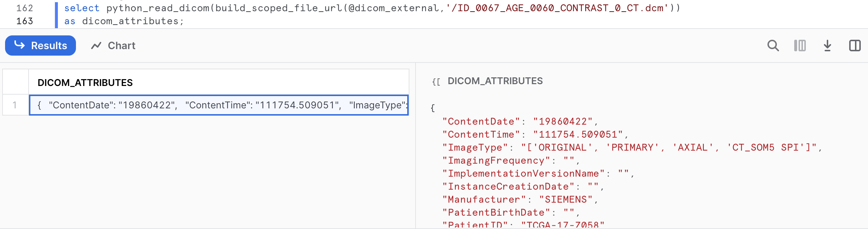The width and height of the screenshot is (868, 229).
Task: Select row number 1 in results
Action: coord(15,105)
